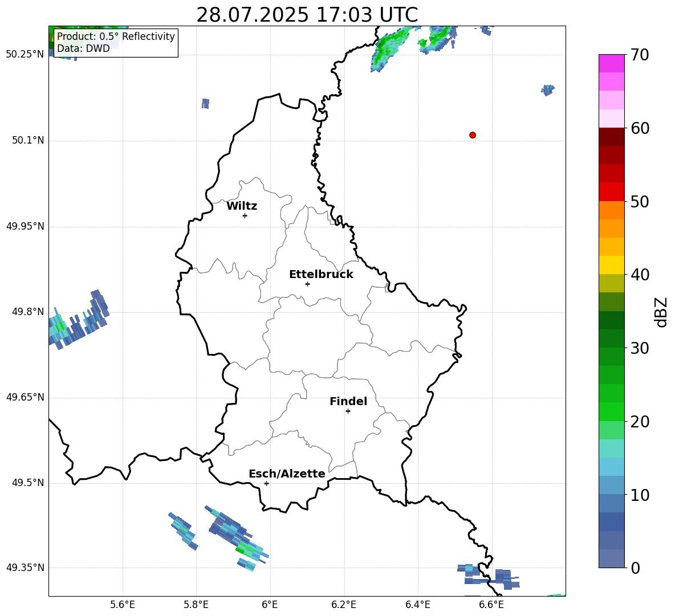Click the colorbar tick label 30
The width and height of the screenshot is (675, 616).
(x=640, y=348)
